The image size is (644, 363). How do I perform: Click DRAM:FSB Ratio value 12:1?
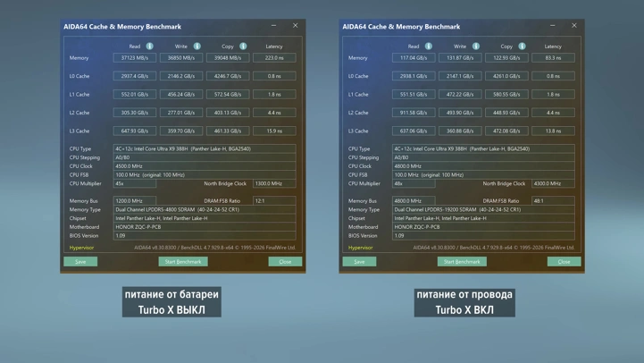pyautogui.click(x=274, y=201)
